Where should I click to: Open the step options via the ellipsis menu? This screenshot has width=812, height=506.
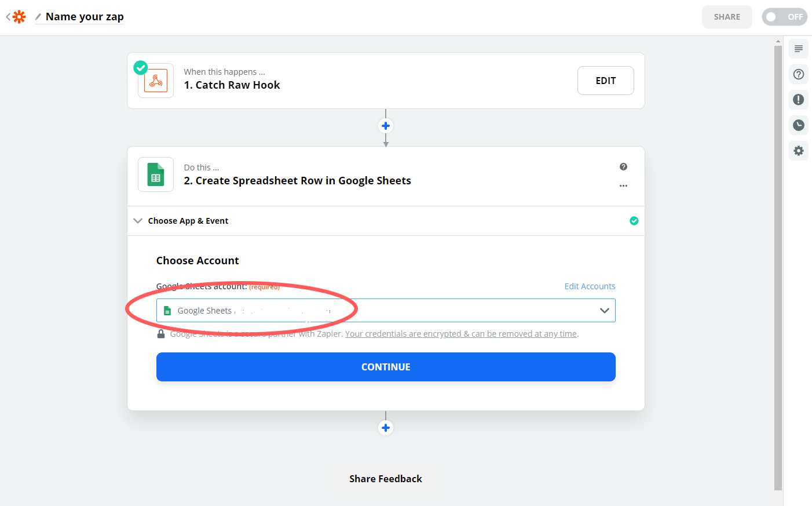click(x=623, y=185)
